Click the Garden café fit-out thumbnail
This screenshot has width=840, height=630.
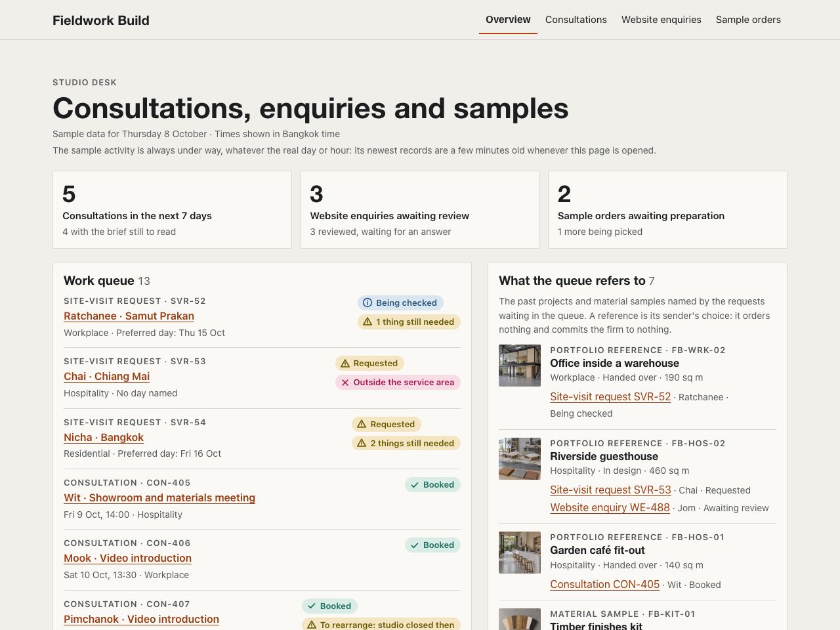tap(520, 553)
